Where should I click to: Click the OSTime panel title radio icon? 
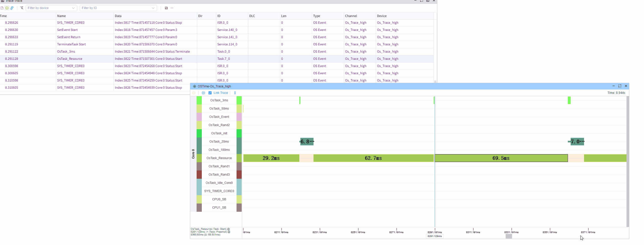pyautogui.click(x=195, y=86)
